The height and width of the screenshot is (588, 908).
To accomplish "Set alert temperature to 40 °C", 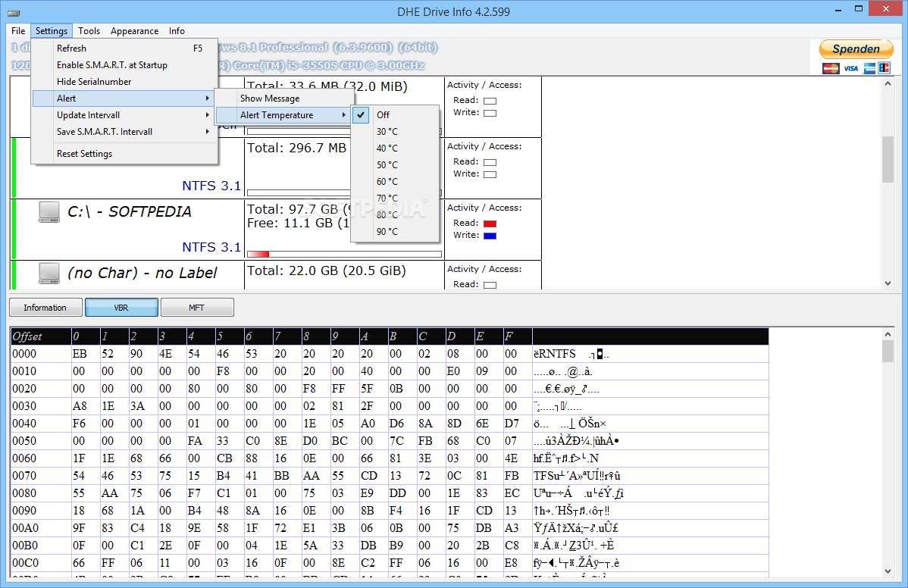I will pos(395,149).
